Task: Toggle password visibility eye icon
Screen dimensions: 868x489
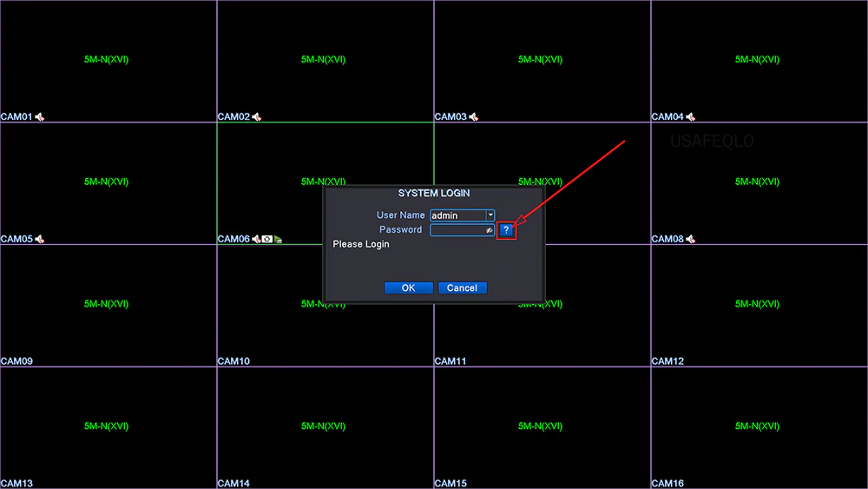Action: (490, 230)
